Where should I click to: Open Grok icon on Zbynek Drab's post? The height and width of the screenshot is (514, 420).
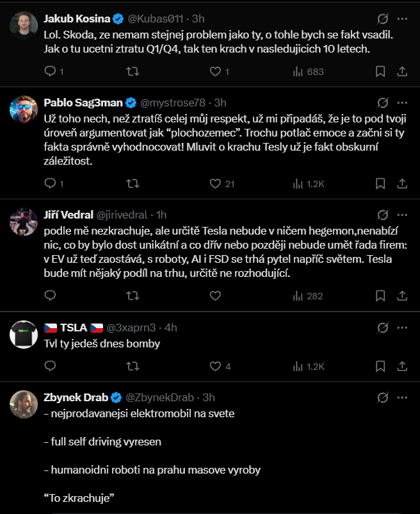pyautogui.click(x=383, y=398)
